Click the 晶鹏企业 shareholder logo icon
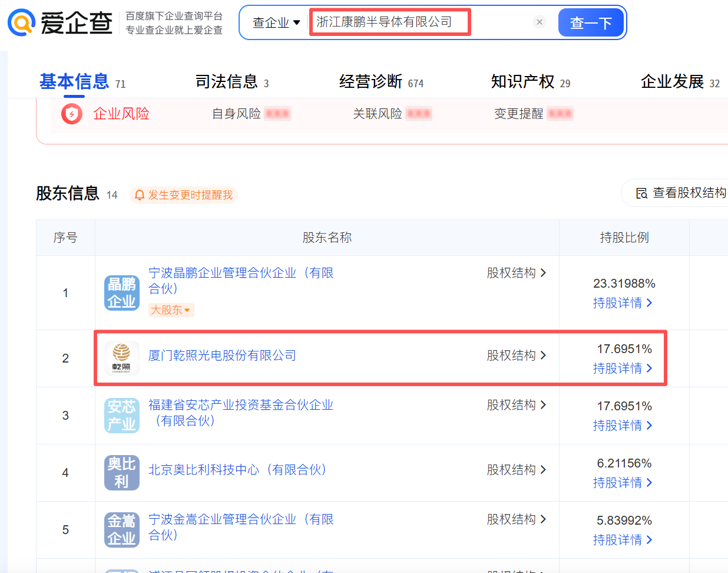Screen dimensions: 728x573 point(122,293)
